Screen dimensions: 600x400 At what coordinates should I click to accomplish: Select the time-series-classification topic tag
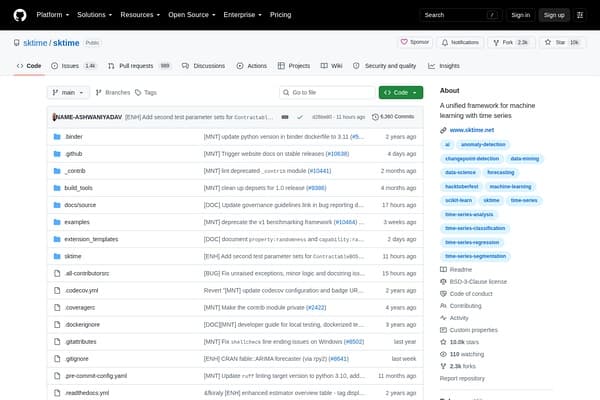tap(475, 229)
